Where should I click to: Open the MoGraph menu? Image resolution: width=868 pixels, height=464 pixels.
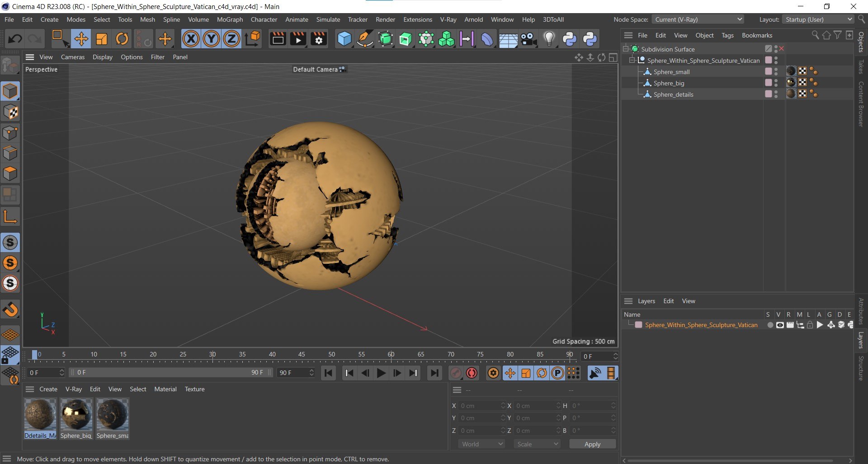point(230,19)
